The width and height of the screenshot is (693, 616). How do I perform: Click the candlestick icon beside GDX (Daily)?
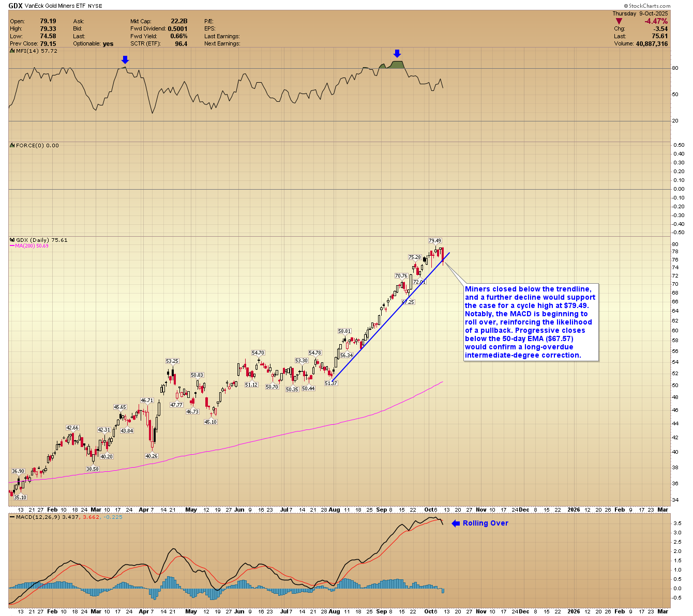tap(12, 240)
